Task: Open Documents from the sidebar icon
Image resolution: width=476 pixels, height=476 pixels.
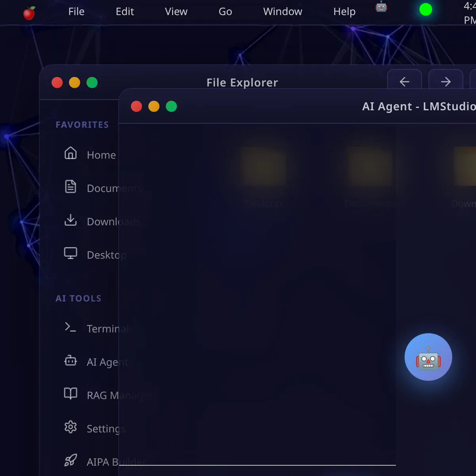Action: [71, 186]
